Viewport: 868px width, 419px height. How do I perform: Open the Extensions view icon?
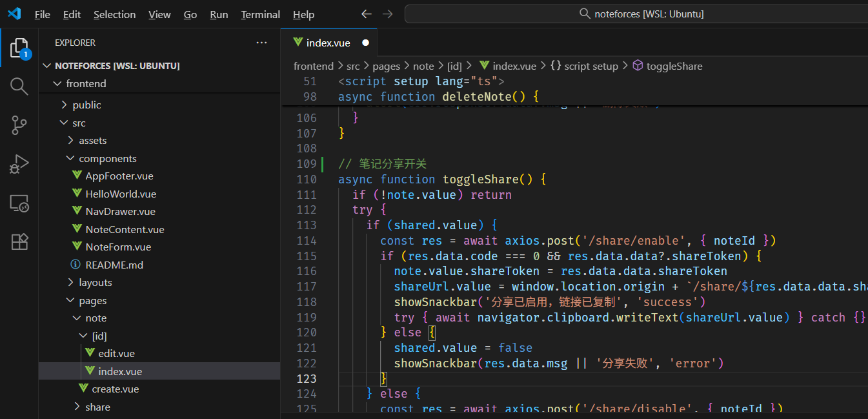coord(19,241)
